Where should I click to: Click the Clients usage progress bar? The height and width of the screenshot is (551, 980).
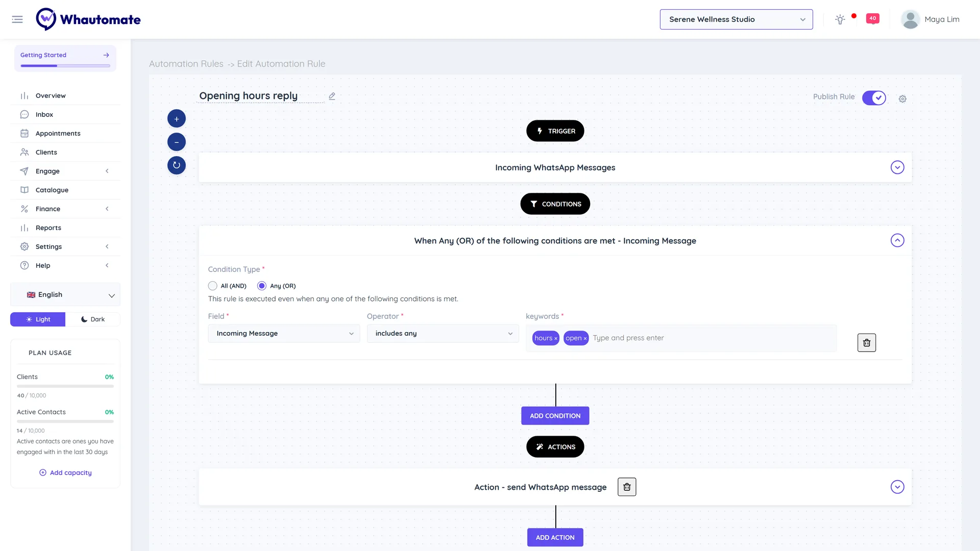pos(65,386)
